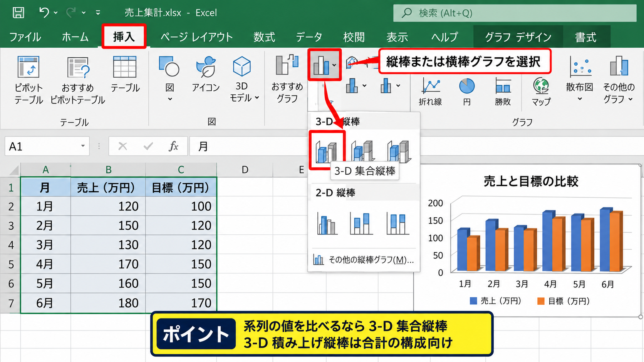Click the Icons (アイコン) button
This screenshot has width=644, height=362.
tap(206, 74)
